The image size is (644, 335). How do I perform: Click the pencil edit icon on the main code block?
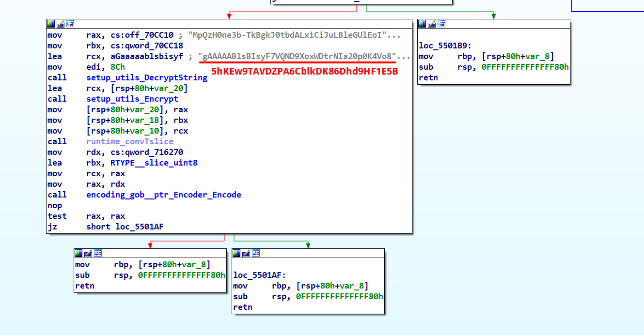pos(61,24)
